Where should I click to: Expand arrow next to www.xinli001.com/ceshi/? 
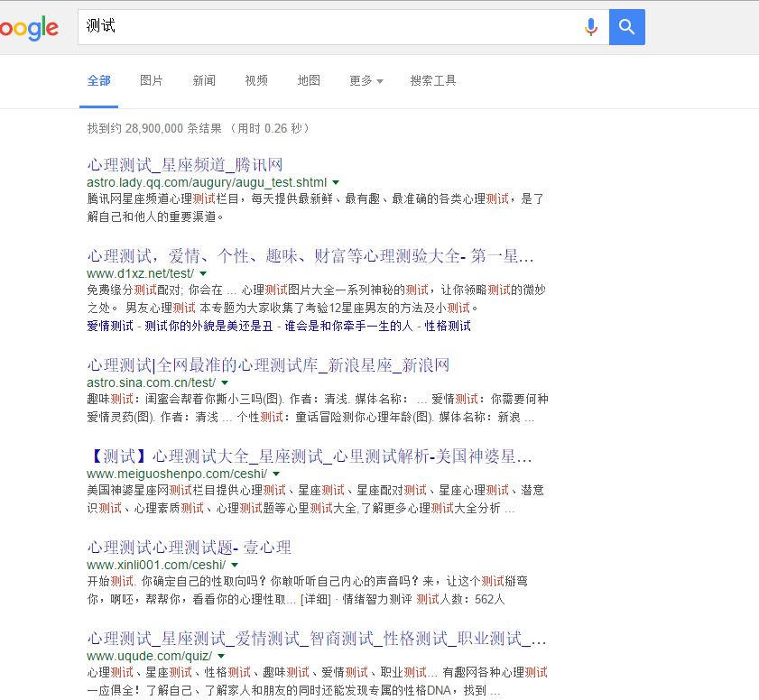click(235, 565)
